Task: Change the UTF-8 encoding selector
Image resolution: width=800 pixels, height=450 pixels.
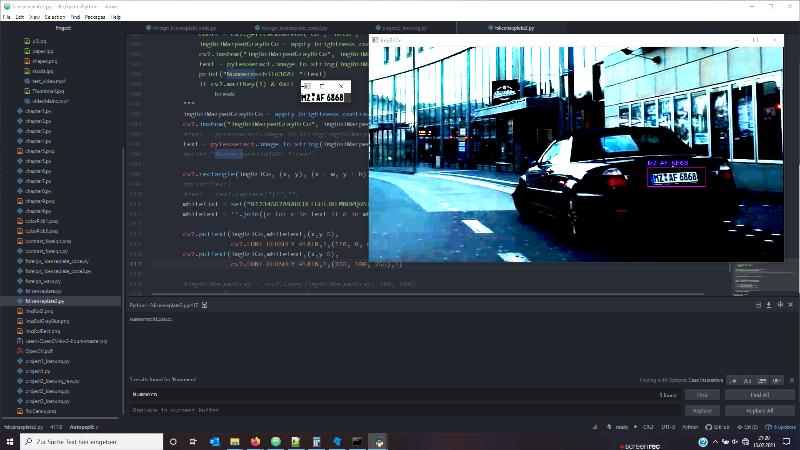Action: tap(668, 426)
